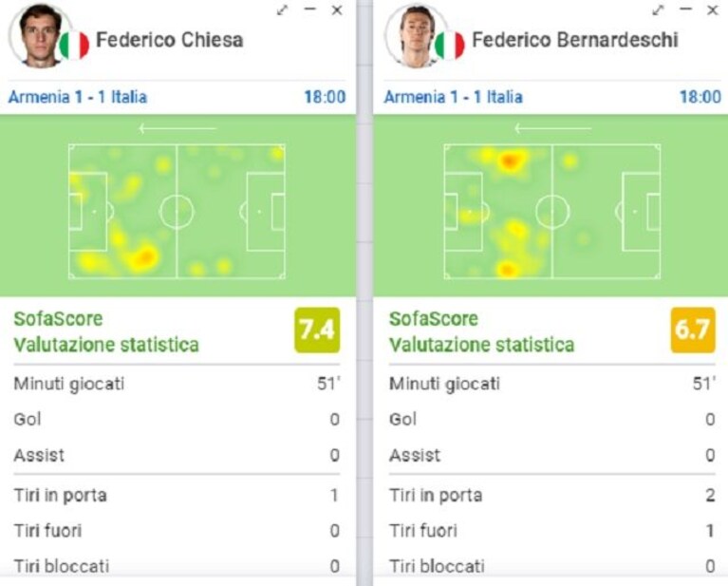Screen dimensions: 728x586
Task: Click Chiesa's heatmap pitch
Action: coord(177,212)
